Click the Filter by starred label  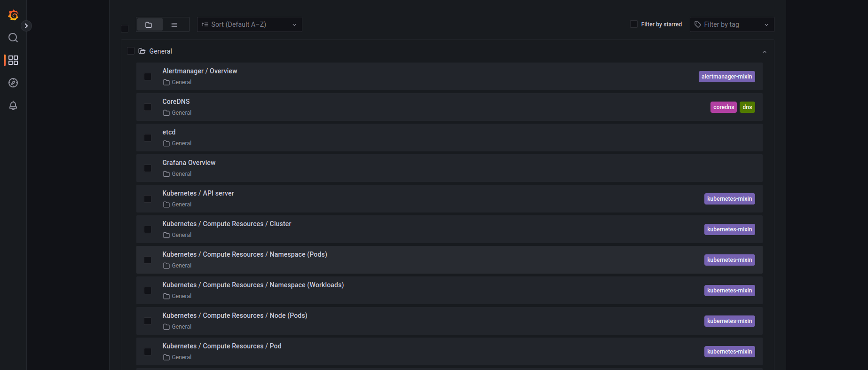coord(662,24)
